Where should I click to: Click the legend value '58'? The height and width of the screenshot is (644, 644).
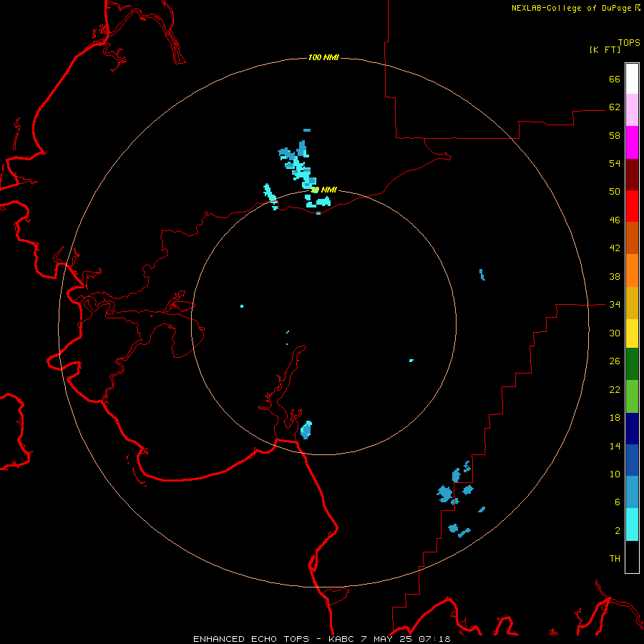615,135
